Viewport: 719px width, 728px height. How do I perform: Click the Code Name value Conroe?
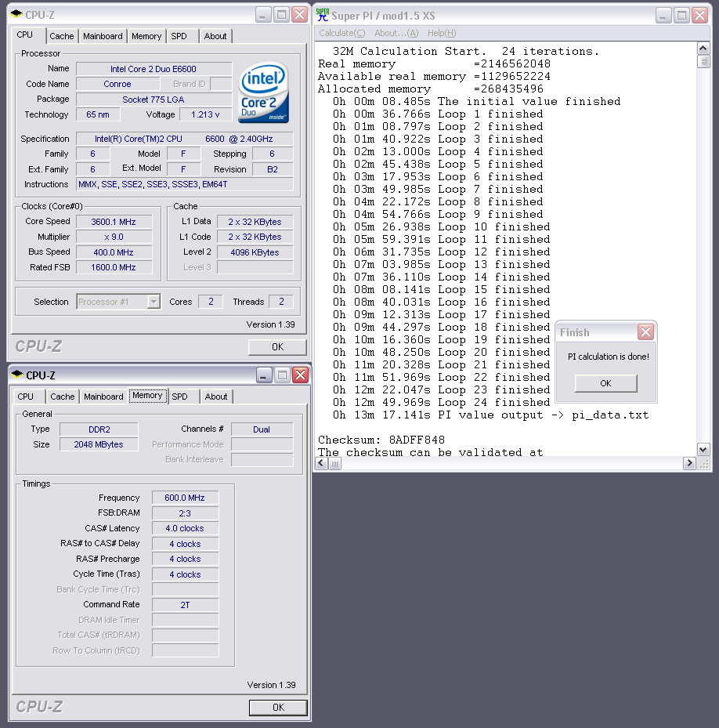point(117,84)
